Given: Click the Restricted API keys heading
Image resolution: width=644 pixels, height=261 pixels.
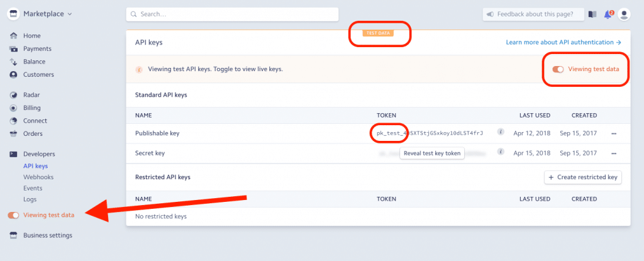Looking at the screenshot, I should [x=163, y=177].
